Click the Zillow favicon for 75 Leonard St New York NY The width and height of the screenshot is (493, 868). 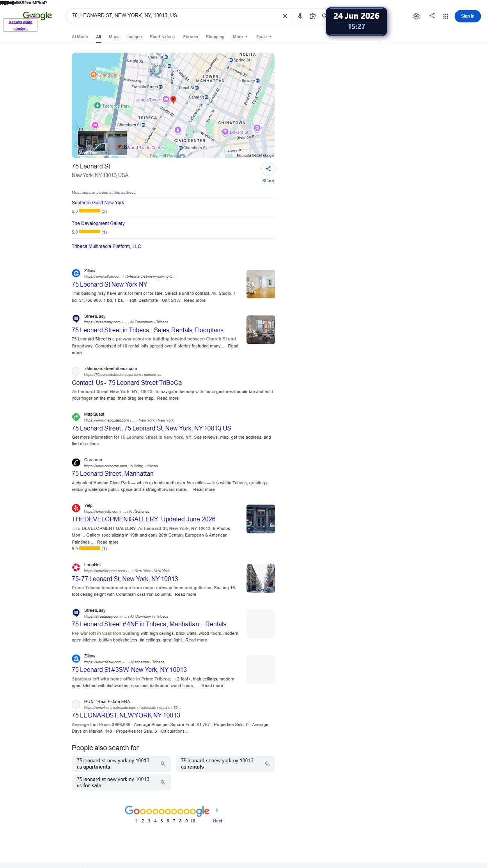pyautogui.click(x=76, y=273)
